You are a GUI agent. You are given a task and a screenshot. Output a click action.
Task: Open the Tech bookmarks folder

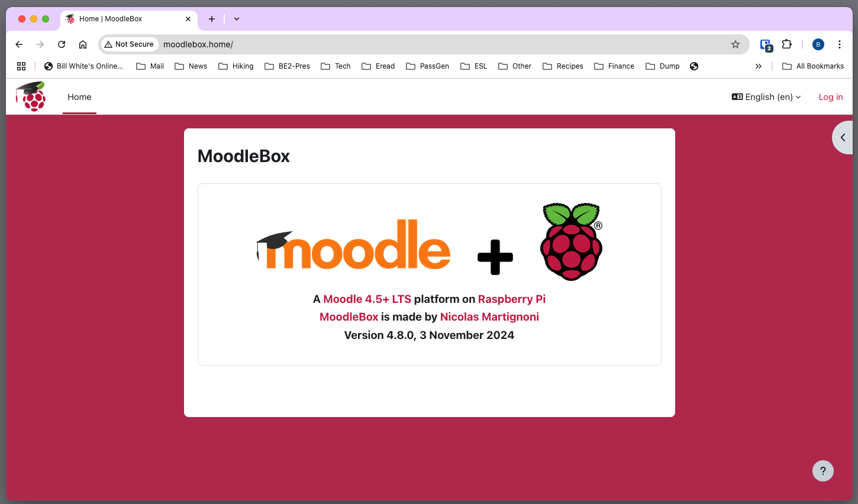pyautogui.click(x=336, y=66)
